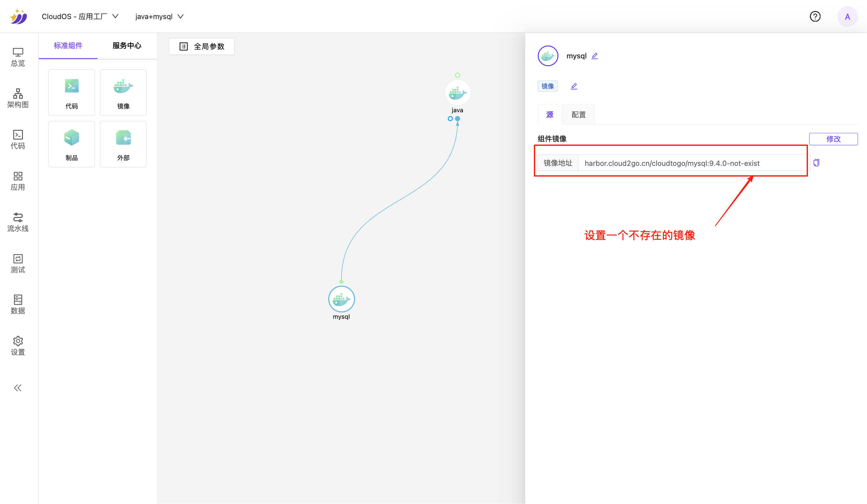867x504 pixels.
Task: Click the 镜像地址 input field
Action: point(691,163)
